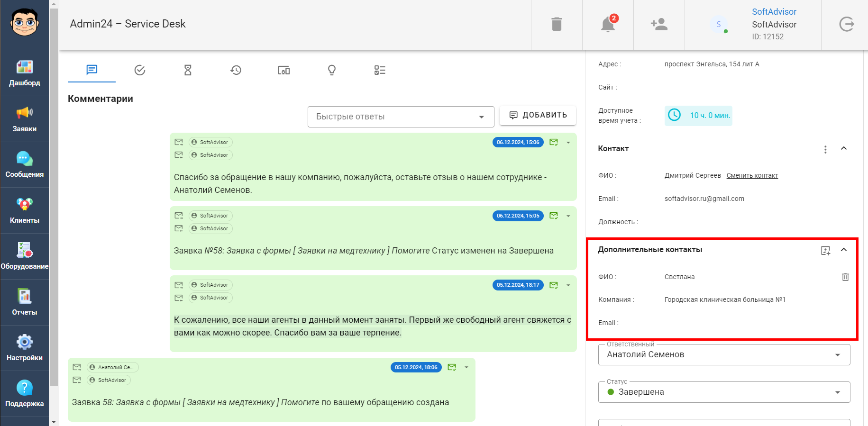This screenshot has height=426, width=868.
Task: Click the softadvisor.ru@gmail.com email
Action: click(x=704, y=199)
